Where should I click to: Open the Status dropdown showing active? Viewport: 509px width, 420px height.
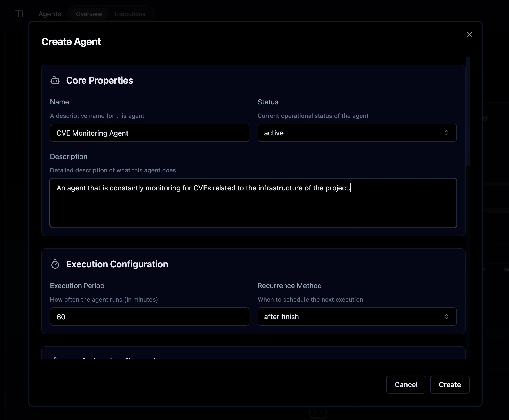click(353, 133)
